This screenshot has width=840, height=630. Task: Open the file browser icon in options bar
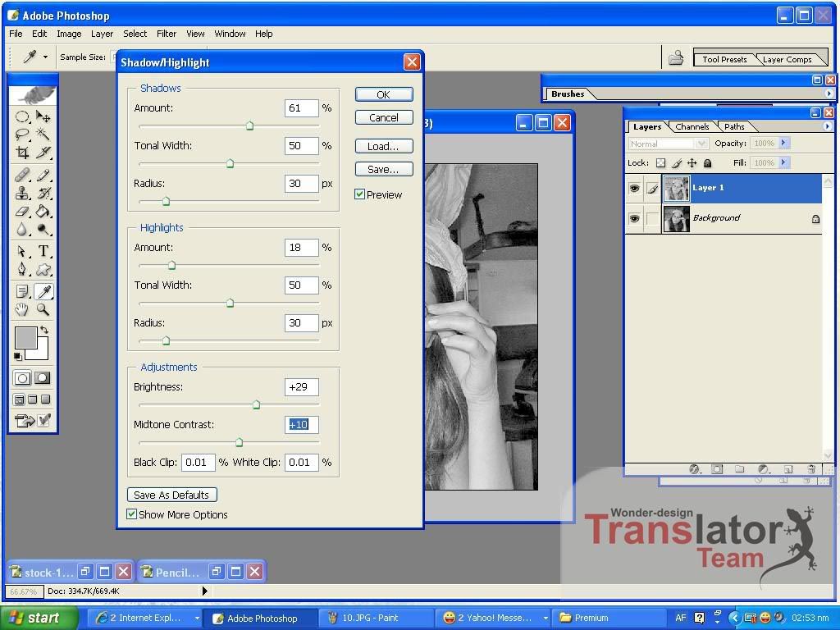676,57
